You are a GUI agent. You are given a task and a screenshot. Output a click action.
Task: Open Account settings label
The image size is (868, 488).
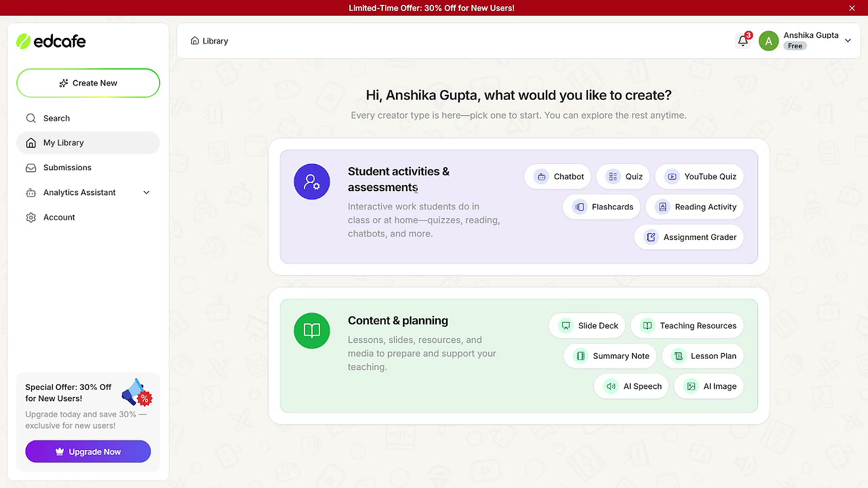click(59, 217)
